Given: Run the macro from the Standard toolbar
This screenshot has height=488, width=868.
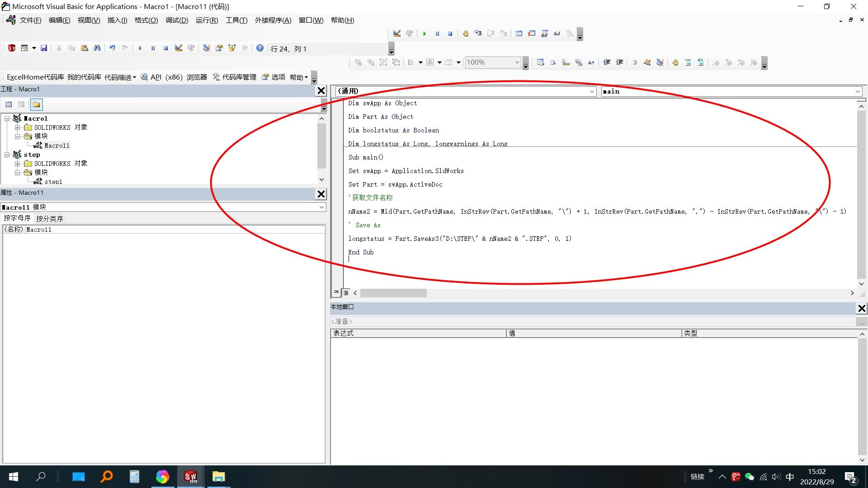Looking at the screenshot, I should 140,48.
